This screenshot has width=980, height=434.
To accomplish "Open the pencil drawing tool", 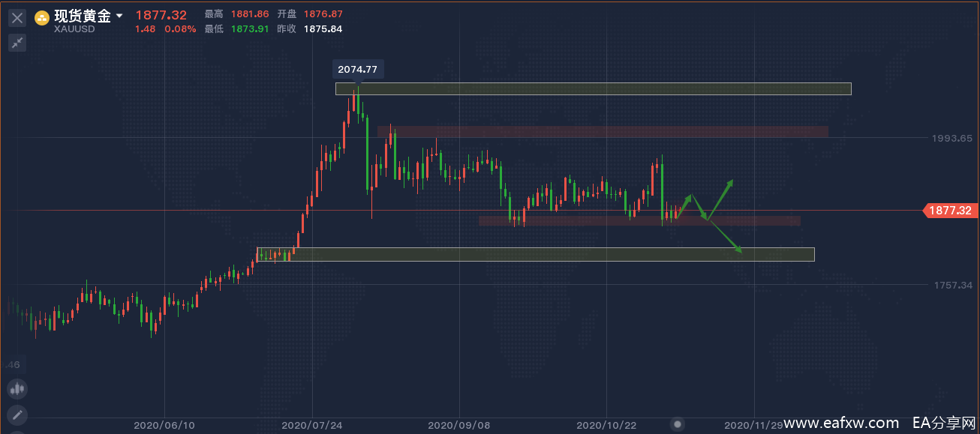I will click(x=17, y=414).
